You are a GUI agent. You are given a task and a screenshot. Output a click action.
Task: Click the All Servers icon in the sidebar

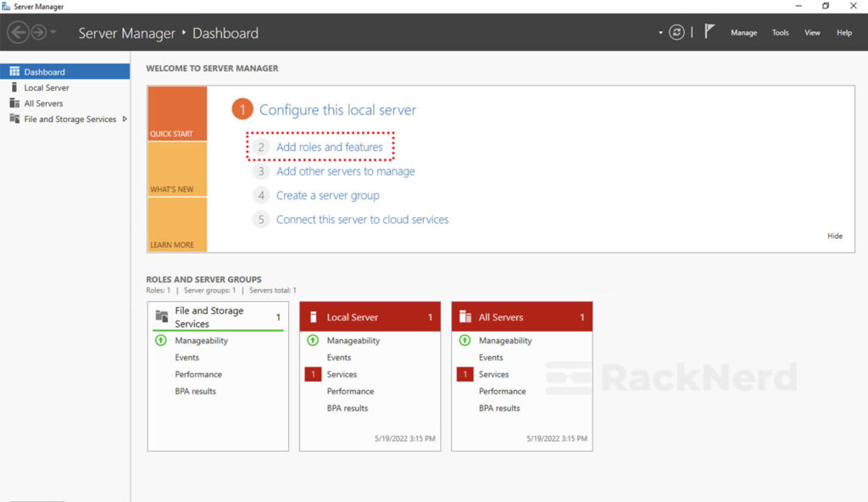pos(14,103)
